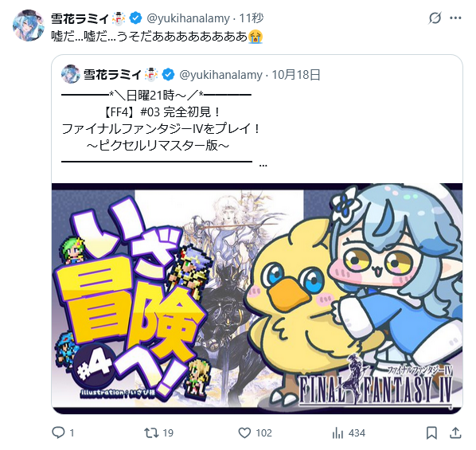This screenshot has width=476, height=450.
Task: Bookmark this post
Action: 431,432
